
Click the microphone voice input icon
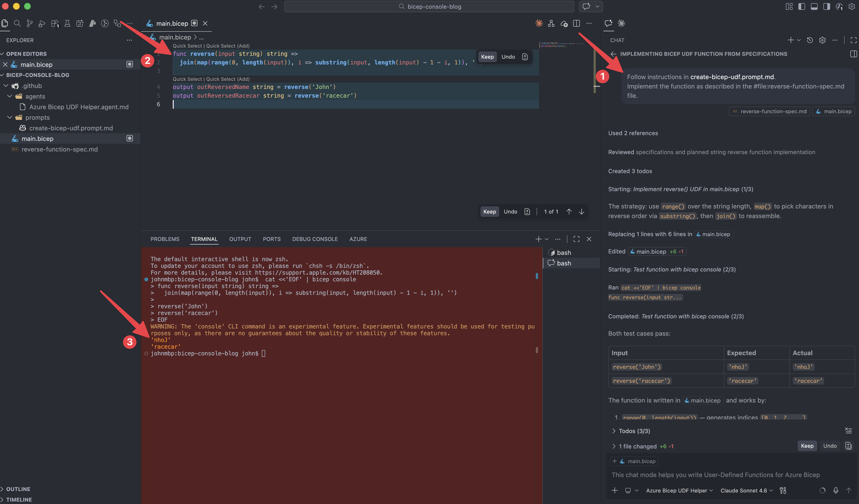click(x=836, y=490)
